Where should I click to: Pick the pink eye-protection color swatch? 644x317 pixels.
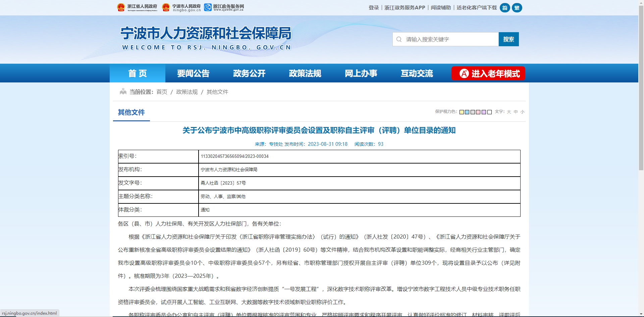(478, 112)
